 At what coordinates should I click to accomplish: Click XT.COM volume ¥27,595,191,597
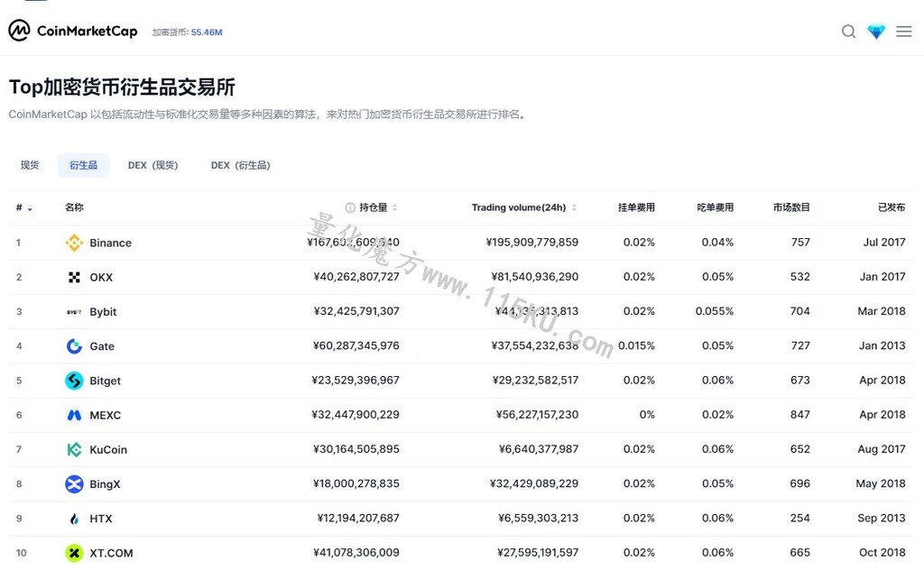538,552
